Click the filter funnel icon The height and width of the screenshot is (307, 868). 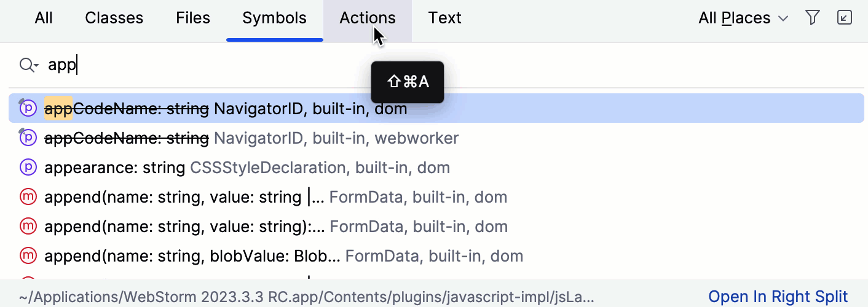[x=813, y=18]
